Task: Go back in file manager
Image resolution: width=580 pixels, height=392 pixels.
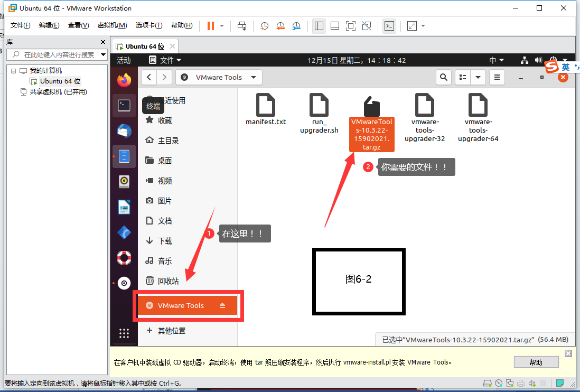Action: coord(149,77)
